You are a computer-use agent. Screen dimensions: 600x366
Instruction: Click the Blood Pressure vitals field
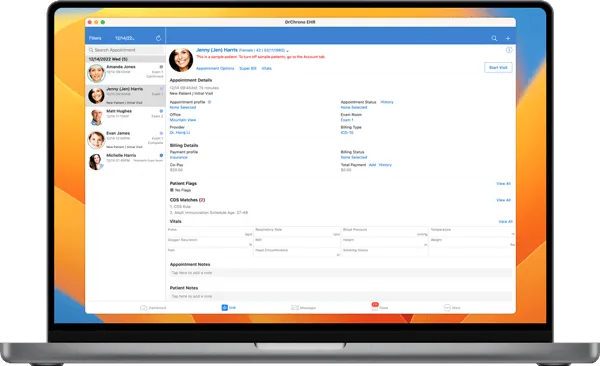(385, 232)
